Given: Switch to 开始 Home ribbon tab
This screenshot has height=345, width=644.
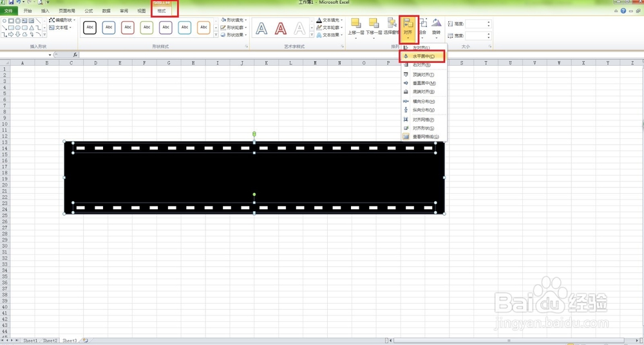Looking at the screenshot, I should click(28, 11).
